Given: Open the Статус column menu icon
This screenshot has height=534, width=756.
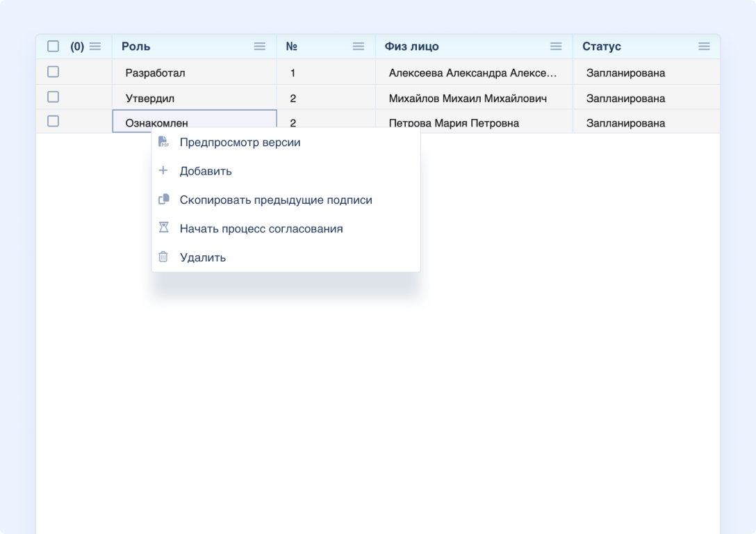Looking at the screenshot, I should (x=704, y=47).
